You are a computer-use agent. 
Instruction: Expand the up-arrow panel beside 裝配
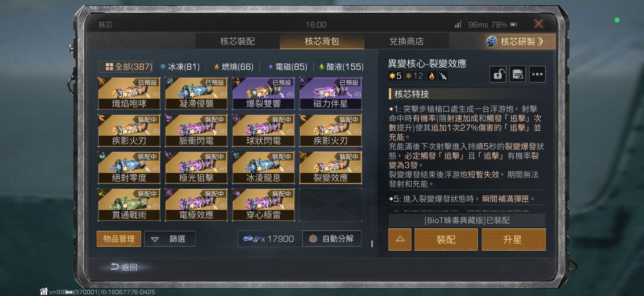pyautogui.click(x=400, y=239)
